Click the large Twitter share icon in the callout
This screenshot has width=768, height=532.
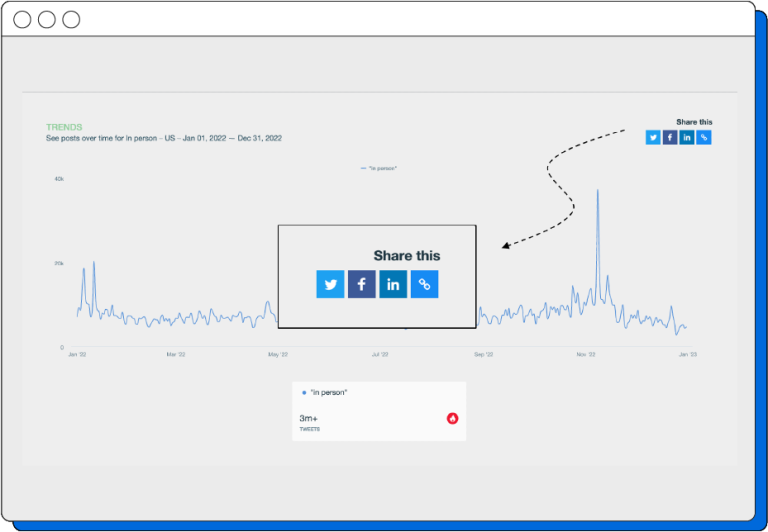330,284
